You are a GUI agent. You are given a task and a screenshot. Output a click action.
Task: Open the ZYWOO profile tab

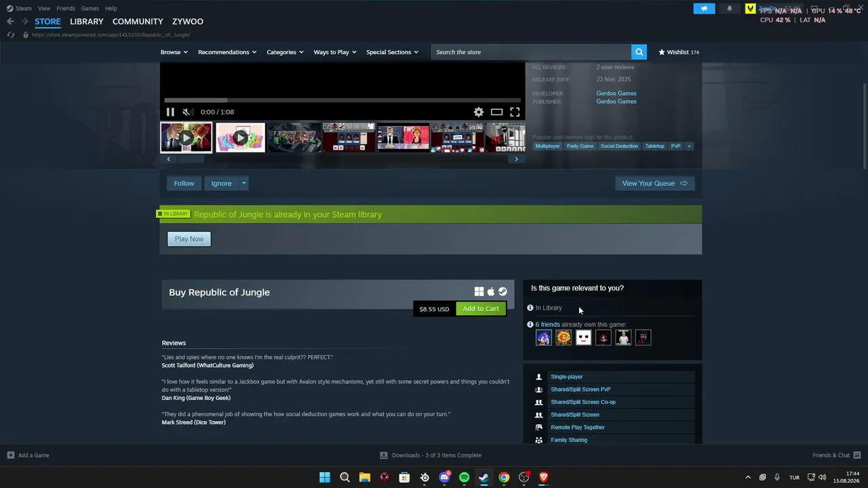point(188,22)
